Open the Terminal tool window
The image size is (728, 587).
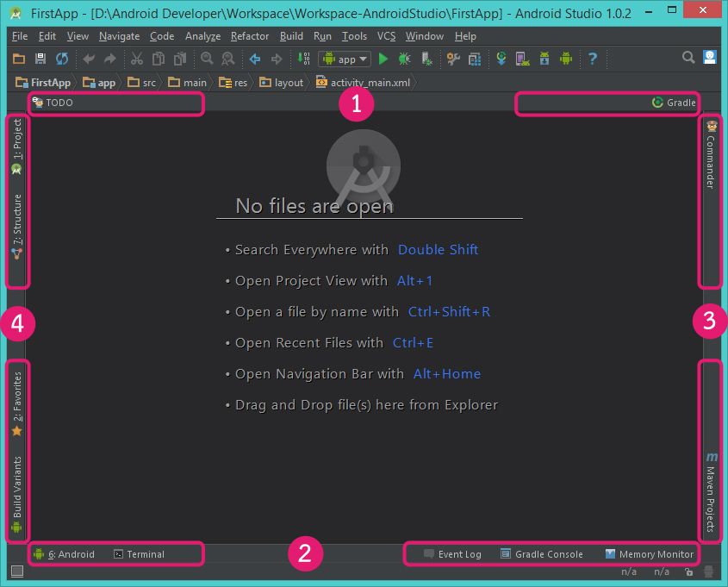click(x=140, y=554)
